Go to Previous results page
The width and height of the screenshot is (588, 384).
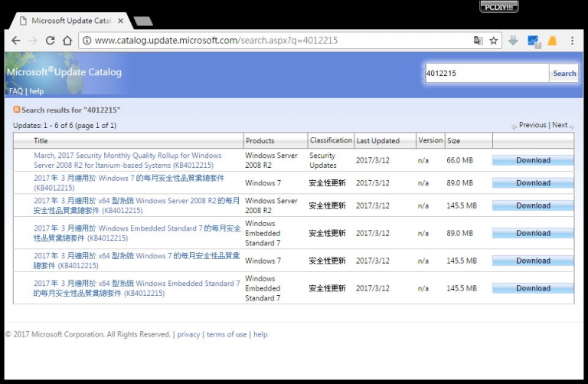pos(532,125)
